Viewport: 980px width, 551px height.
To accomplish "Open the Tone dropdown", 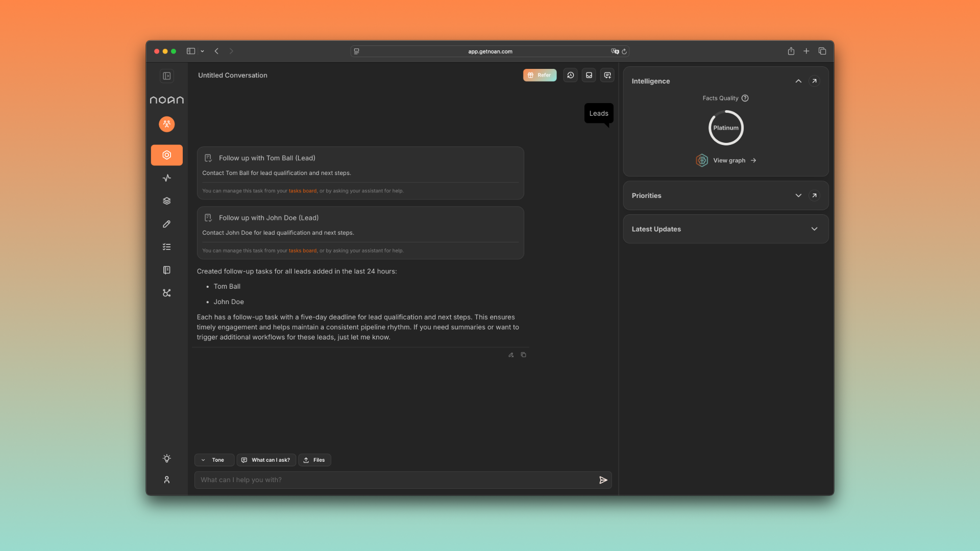I will pos(214,460).
